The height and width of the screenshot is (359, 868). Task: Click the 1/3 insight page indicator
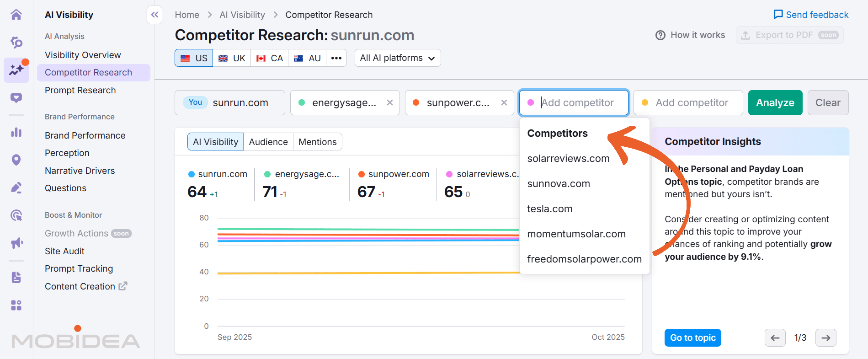click(800, 338)
